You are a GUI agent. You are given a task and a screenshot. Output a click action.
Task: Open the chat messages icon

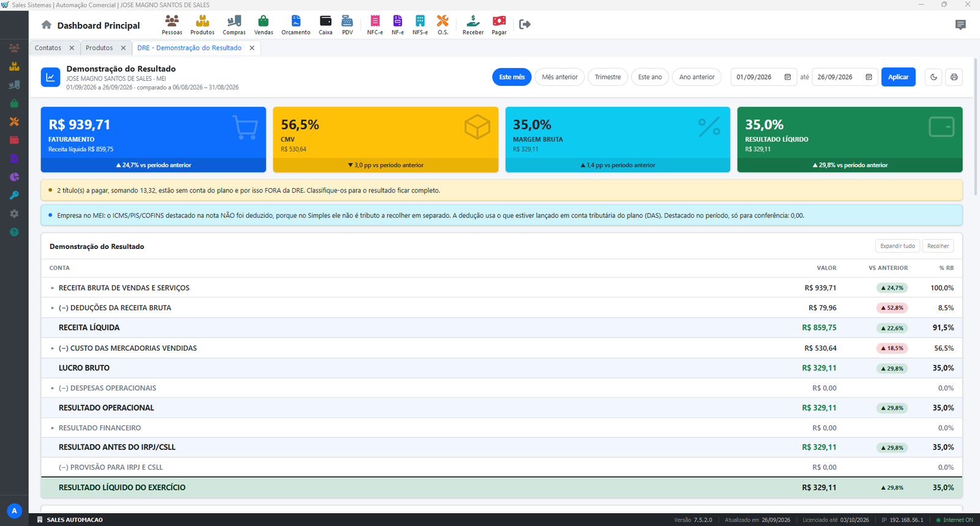click(x=960, y=25)
